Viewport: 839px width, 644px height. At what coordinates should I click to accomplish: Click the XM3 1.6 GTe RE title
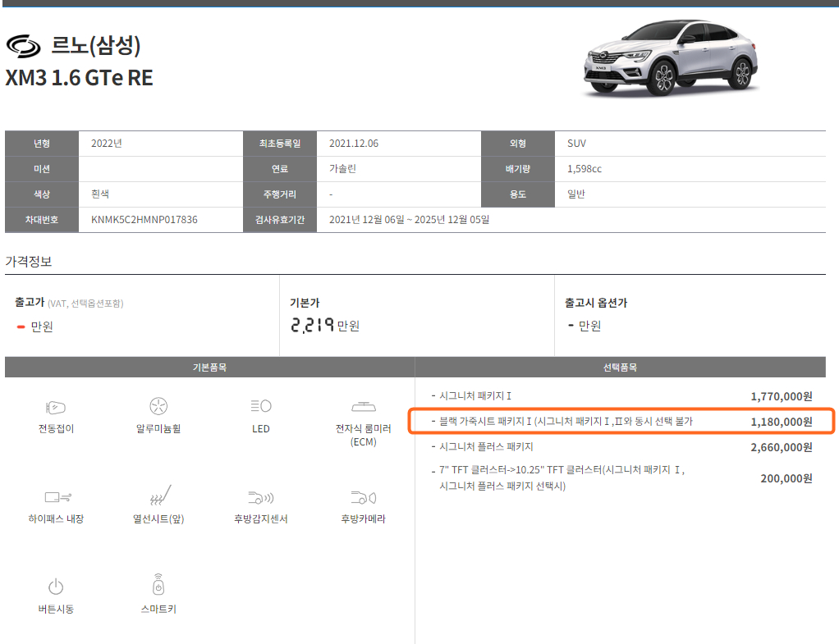tap(79, 78)
